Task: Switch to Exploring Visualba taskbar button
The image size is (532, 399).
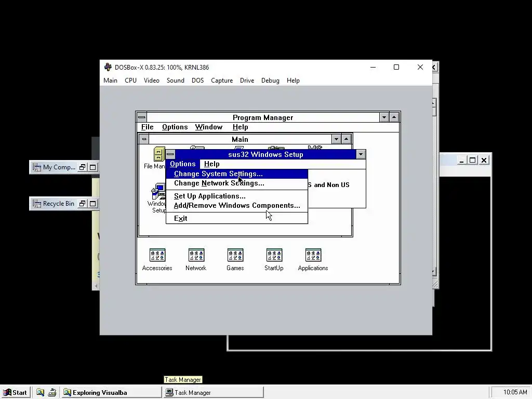Action: pyautogui.click(x=111, y=393)
